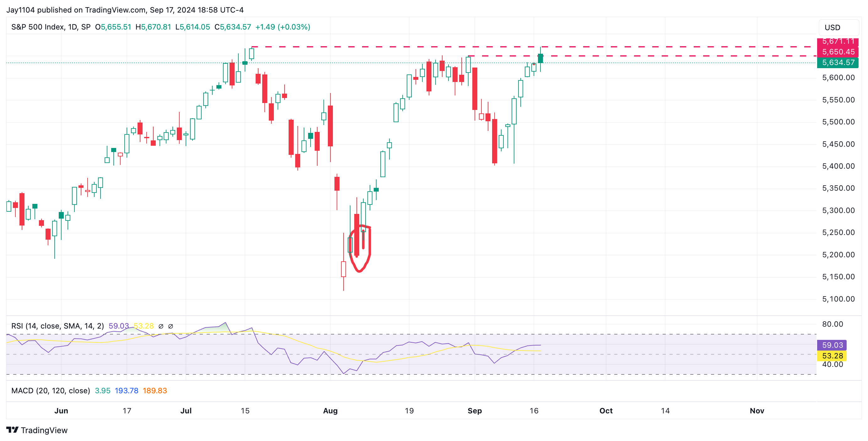The height and width of the screenshot is (441, 868).
Task: Click the Jun label on time axis
Action: (x=61, y=411)
